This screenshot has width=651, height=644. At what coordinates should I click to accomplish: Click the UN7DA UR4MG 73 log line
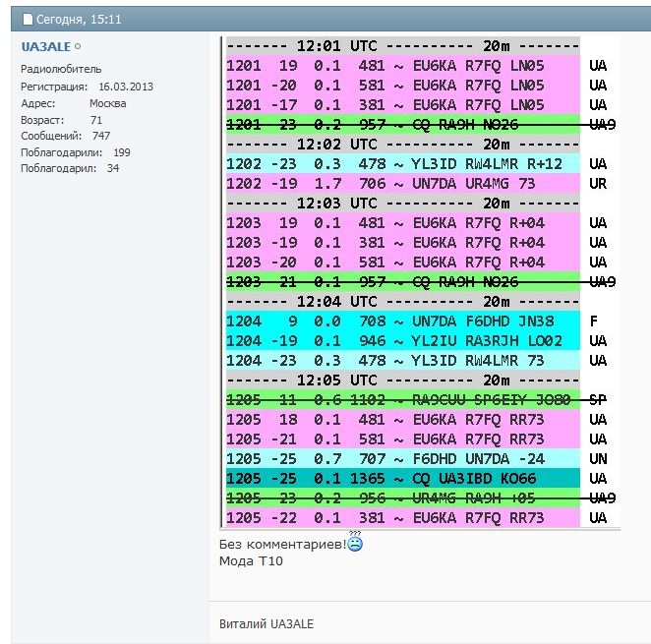coord(401,183)
